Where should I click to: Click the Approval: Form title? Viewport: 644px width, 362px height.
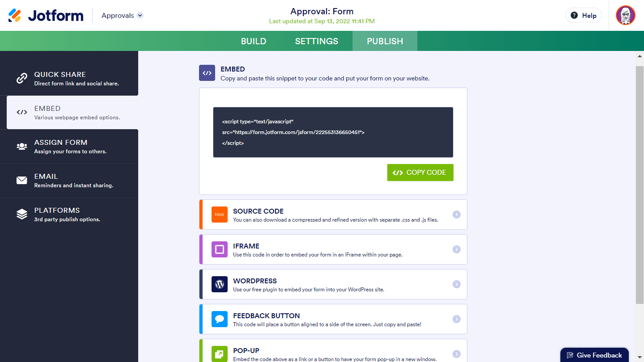click(x=322, y=11)
